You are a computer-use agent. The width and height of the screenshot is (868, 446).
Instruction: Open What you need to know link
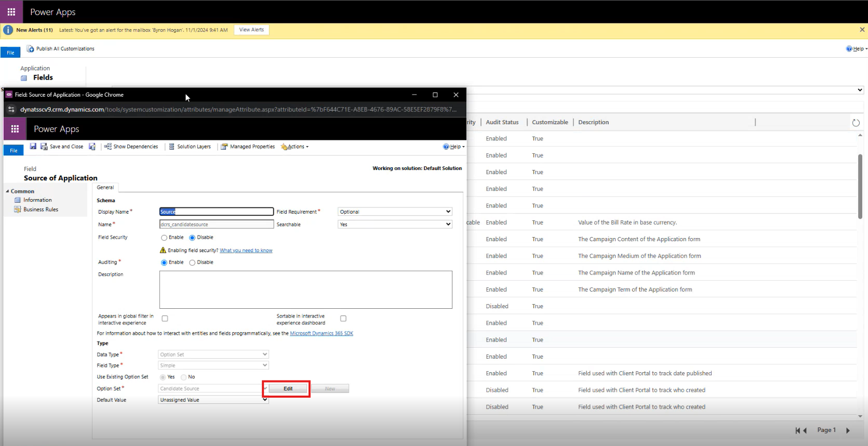246,251
